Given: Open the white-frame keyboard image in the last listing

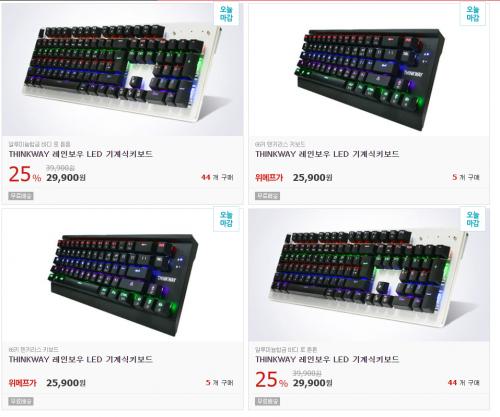Looking at the screenshot, I should (x=369, y=275).
